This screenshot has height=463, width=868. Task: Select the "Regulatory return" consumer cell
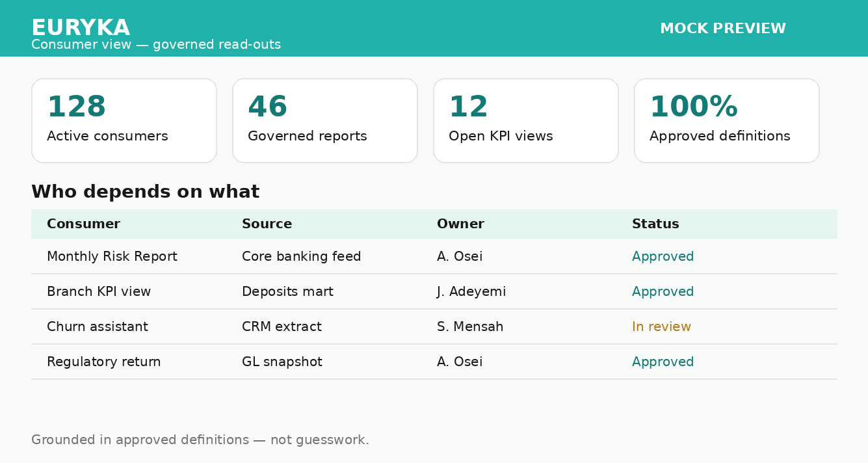pyautogui.click(x=104, y=362)
